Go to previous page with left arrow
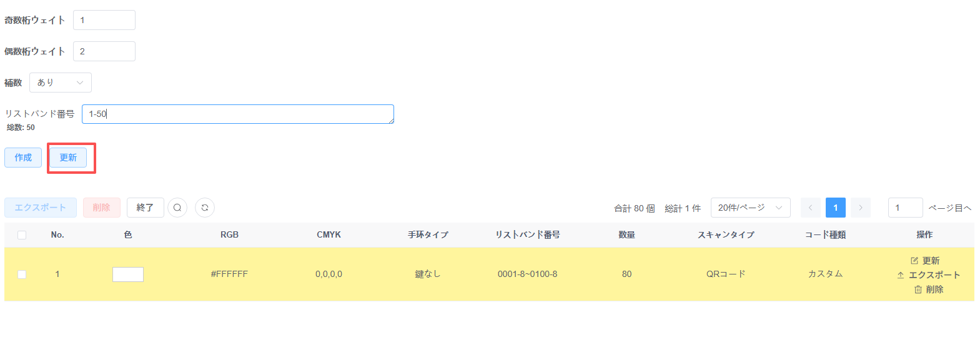 pos(810,208)
